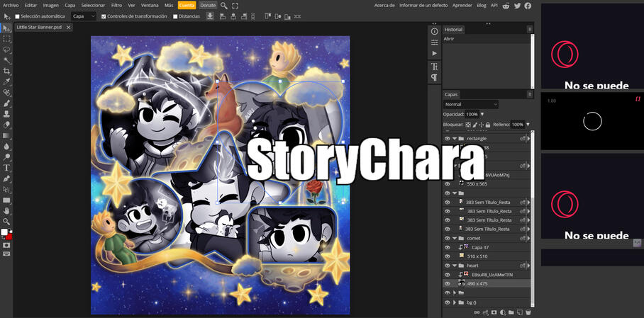Open the Capa target dropdown
The height and width of the screenshot is (318, 644).
83,16
